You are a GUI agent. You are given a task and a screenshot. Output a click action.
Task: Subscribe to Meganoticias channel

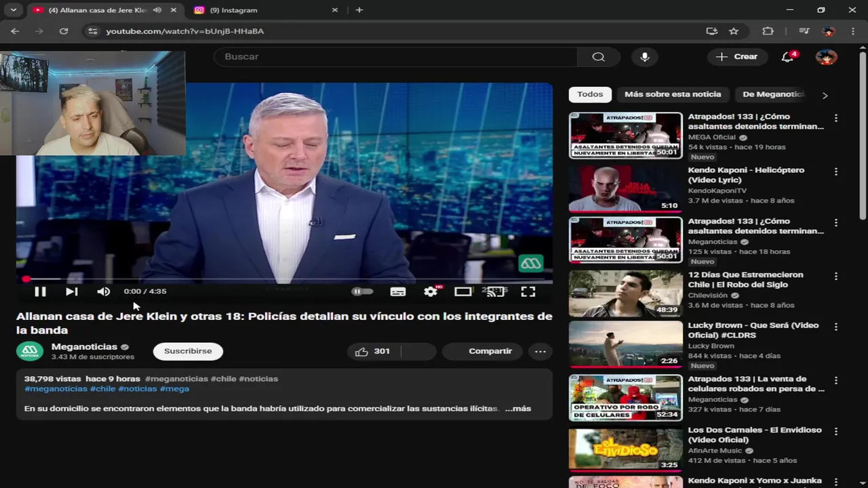click(188, 351)
